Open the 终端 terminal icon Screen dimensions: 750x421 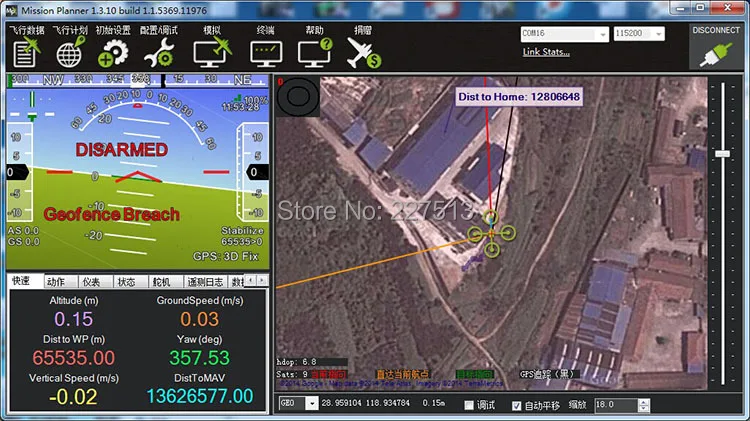click(266, 54)
